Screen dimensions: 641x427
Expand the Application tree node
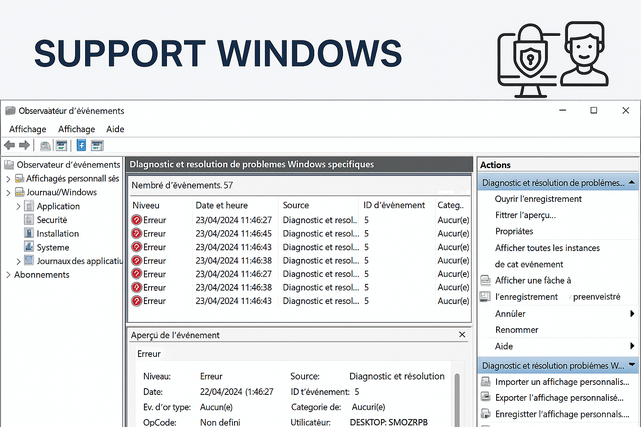[x=18, y=206]
